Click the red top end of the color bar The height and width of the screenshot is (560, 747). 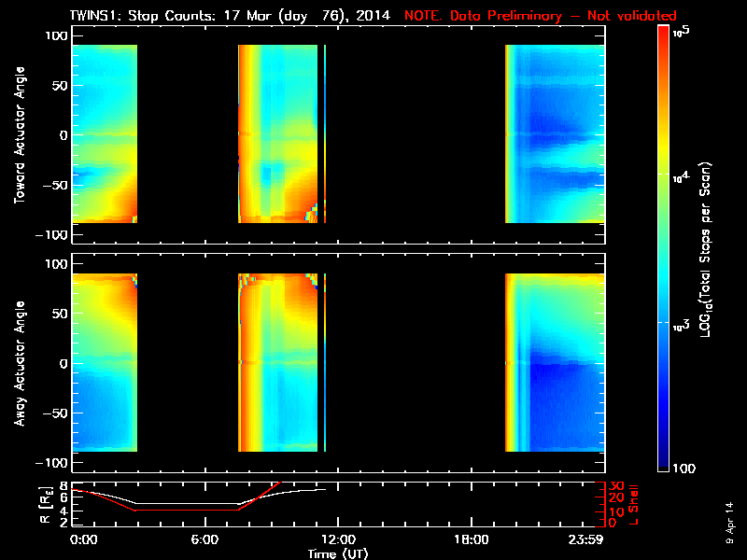664,32
